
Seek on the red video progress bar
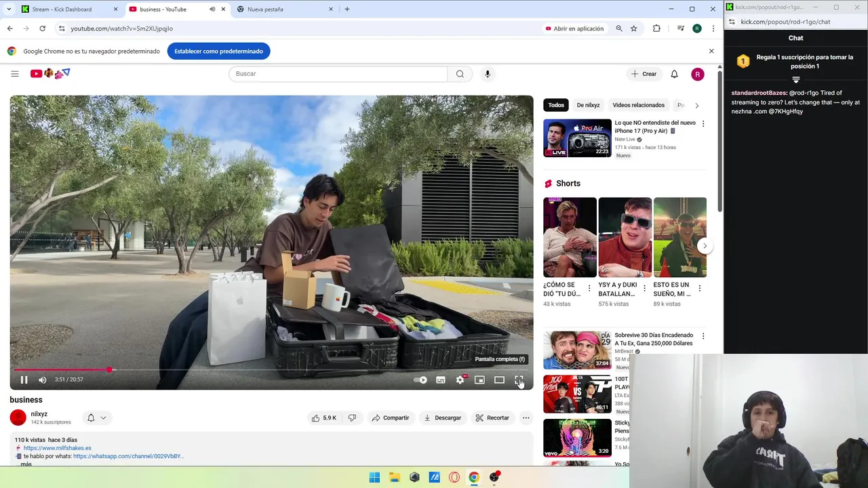click(x=271, y=369)
